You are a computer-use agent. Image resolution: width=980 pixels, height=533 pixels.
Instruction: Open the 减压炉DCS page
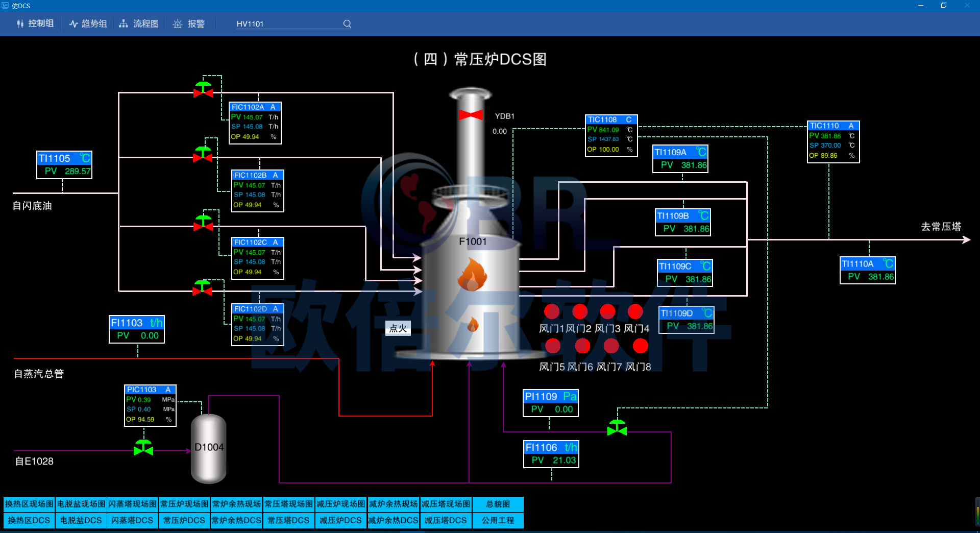(341, 520)
